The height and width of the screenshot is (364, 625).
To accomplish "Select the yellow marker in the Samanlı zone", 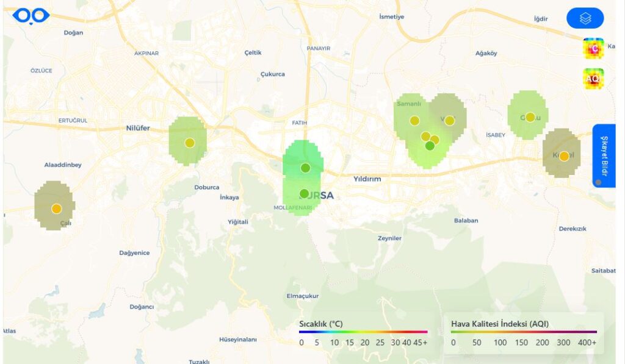I will tap(416, 120).
